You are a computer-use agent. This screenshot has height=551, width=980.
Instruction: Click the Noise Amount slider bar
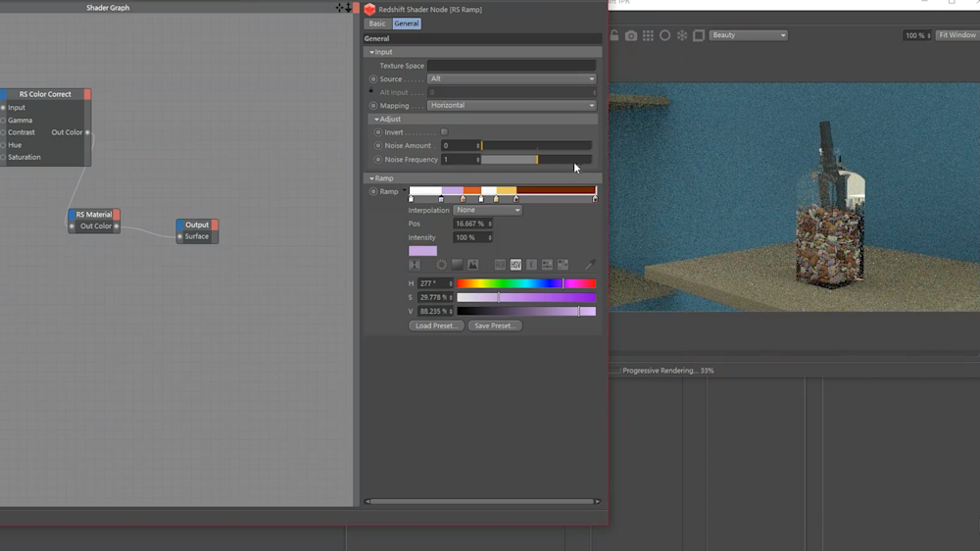[x=536, y=146]
